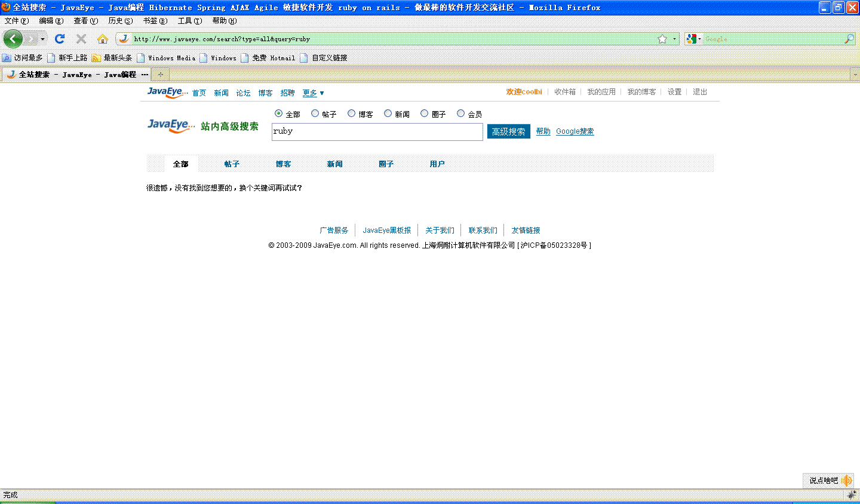Click the 设置 link

[x=675, y=92]
